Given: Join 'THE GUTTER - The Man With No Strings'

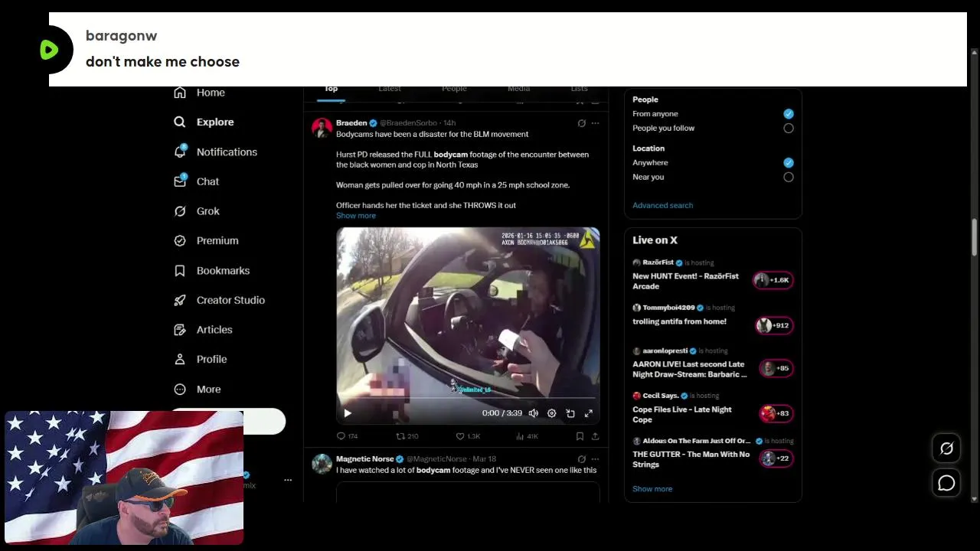Looking at the screenshot, I should (691, 459).
